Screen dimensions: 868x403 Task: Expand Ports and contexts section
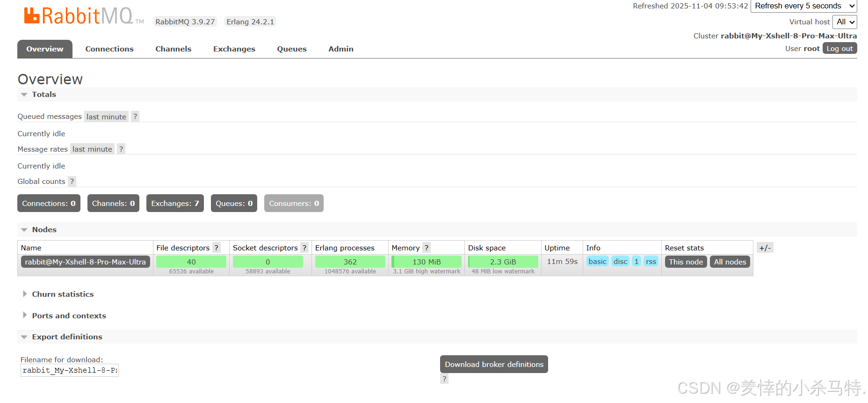point(69,316)
